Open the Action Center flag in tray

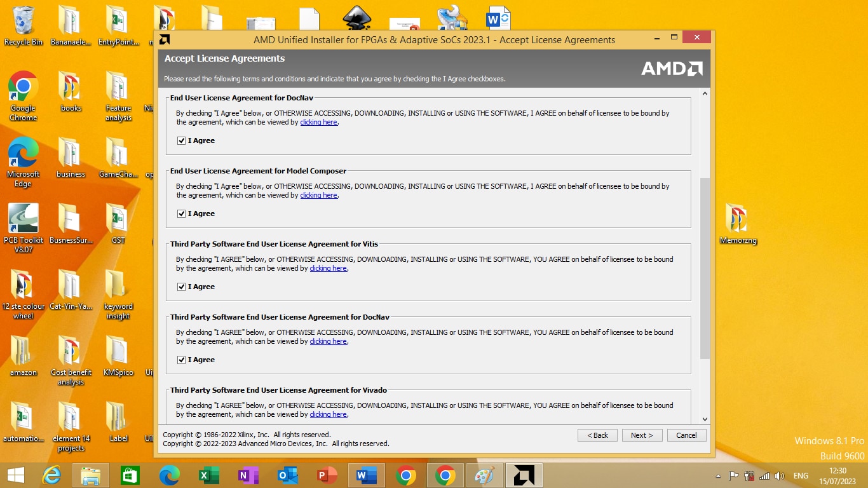pyautogui.click(x=734, y=475)
